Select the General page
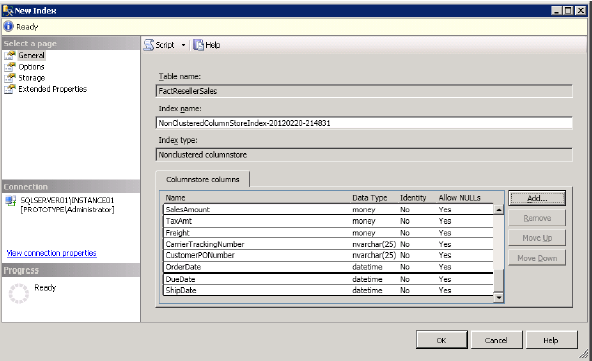 click(31, 56)
